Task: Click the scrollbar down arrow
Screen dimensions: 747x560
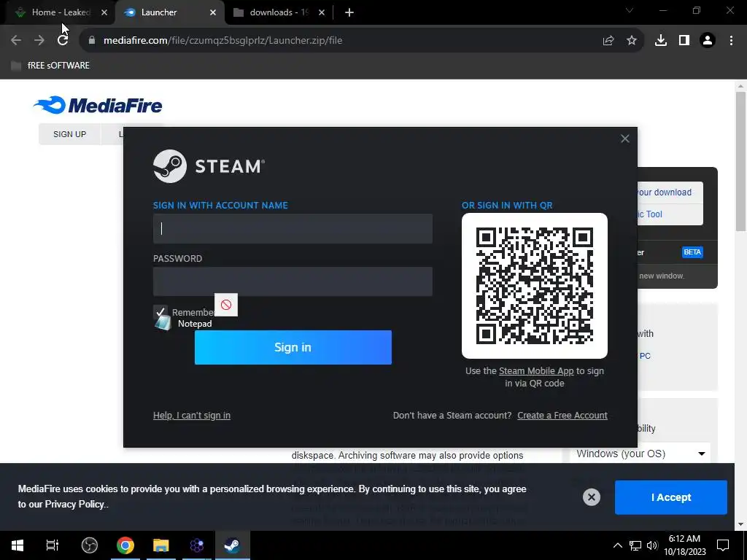Action: (x=740, y=524)
